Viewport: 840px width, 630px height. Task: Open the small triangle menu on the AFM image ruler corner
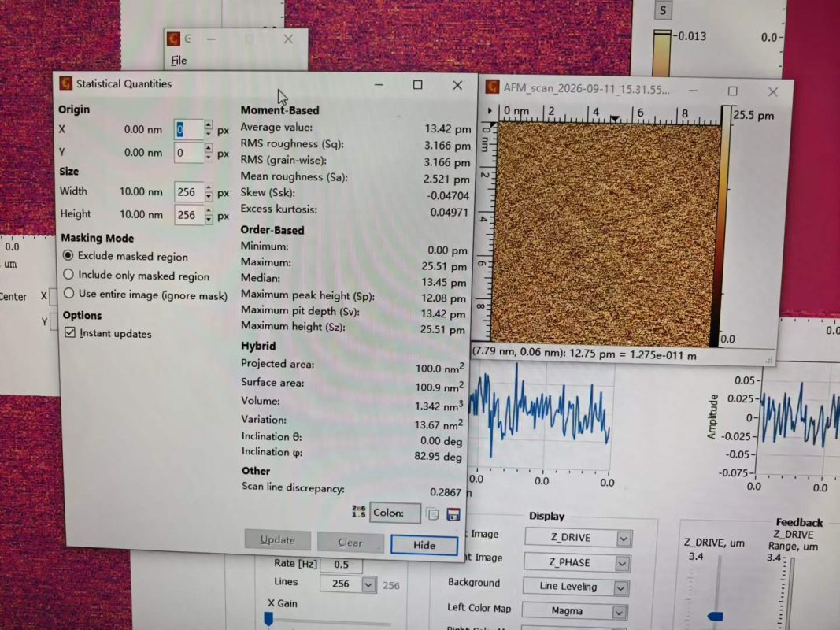coord(490,111)
